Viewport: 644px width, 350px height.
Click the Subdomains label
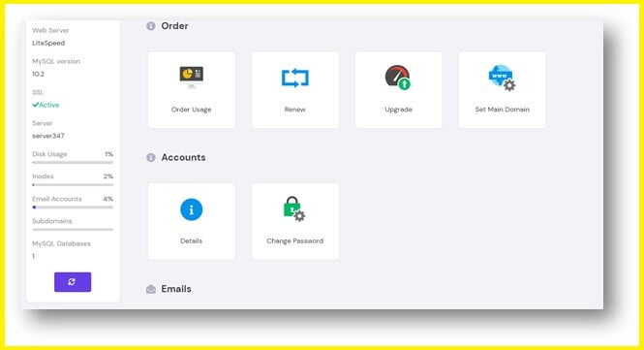(51, 221)
